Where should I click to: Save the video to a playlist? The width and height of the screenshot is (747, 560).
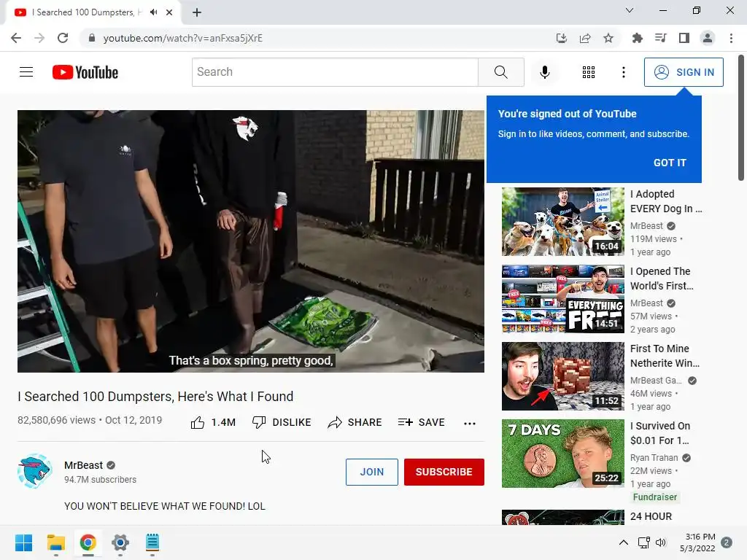[x=421, y=422]
